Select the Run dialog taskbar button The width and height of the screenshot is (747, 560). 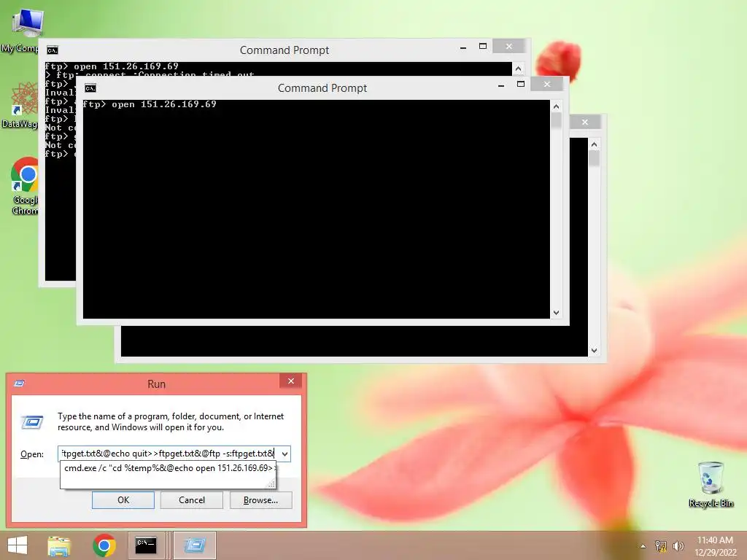[194, 545]
